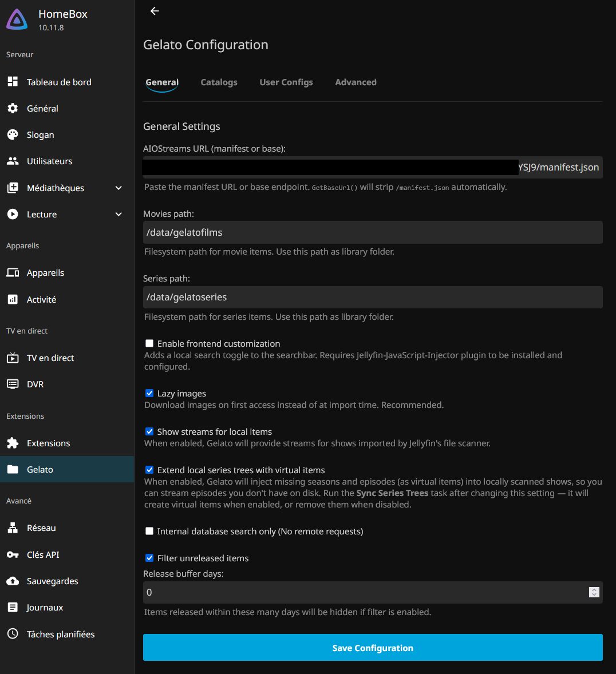Viewport: 616px width, 674px height.
Task: Enable frontend customization checkbox
Action: tap(149, 343)
